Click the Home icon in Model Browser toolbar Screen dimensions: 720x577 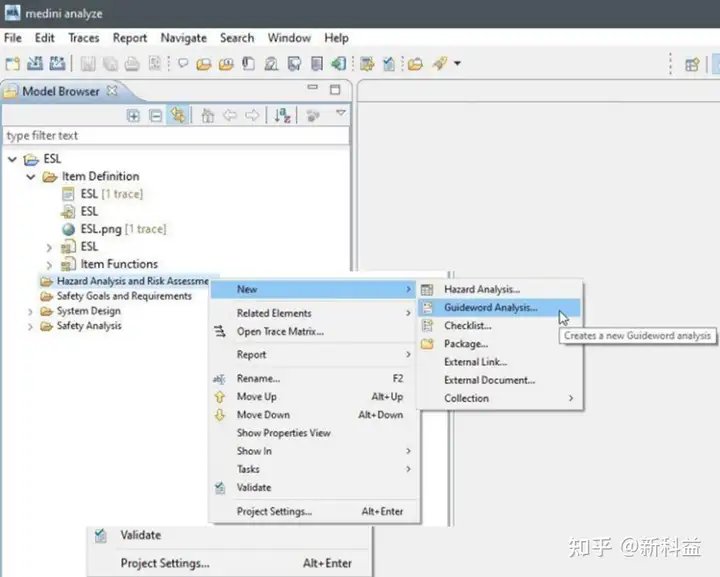[208, 115]
